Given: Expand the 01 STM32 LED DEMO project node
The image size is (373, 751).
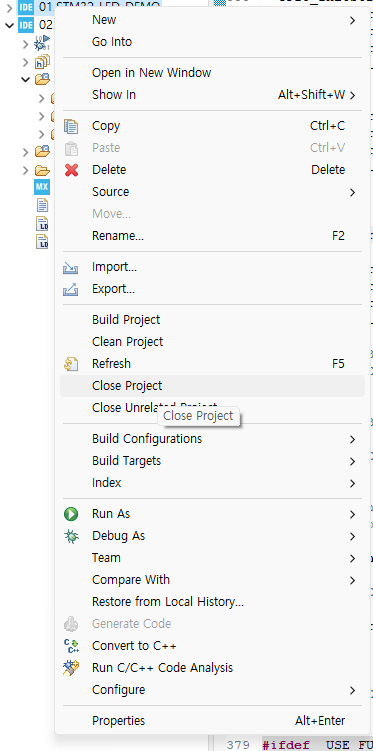Looking at the screenshot, I should click(x=9, y=7).
